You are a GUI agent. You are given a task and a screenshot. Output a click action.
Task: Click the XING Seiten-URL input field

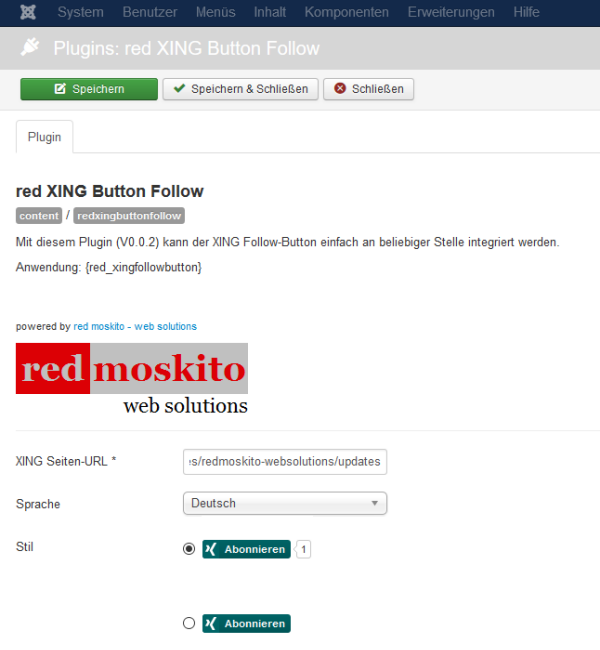(285, 462)
